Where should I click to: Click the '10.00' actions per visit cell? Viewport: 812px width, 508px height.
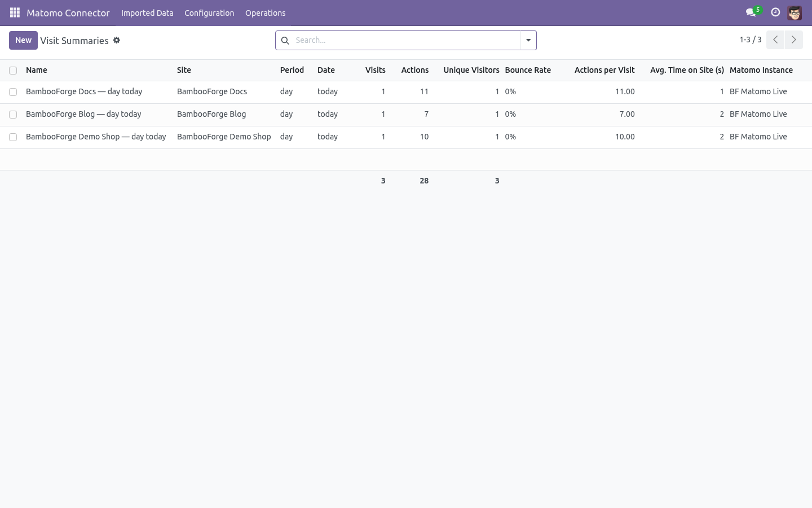(625, 137)
